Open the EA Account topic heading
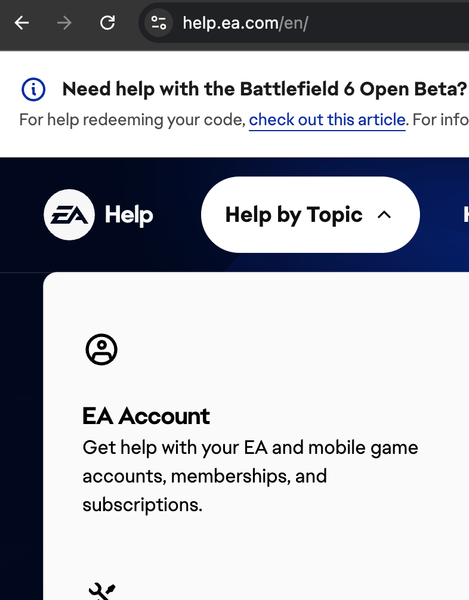Screen dimensions: 469x600 click(146, 416)
